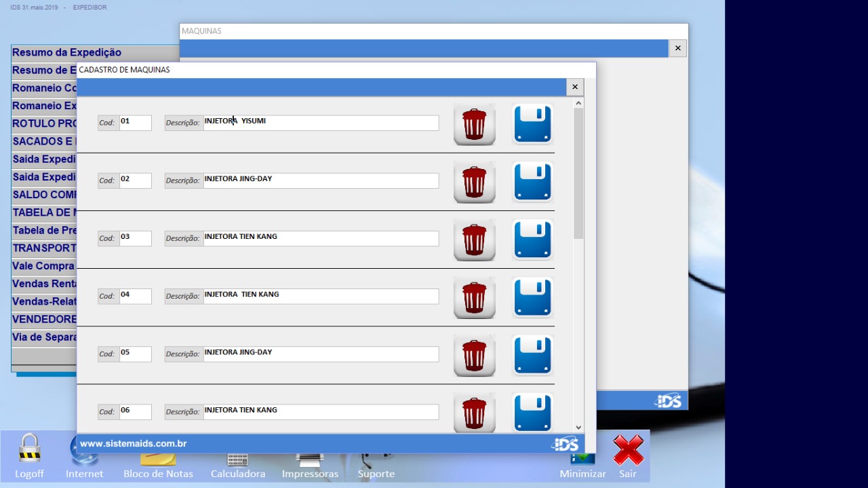Select Via de Separa... menu entry

(x=44, y=337)
